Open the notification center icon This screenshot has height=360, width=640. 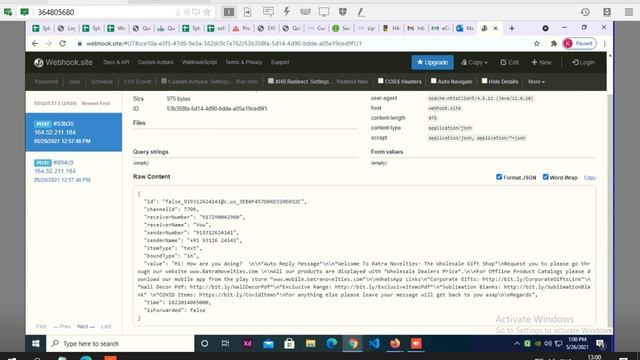point(600,343)
